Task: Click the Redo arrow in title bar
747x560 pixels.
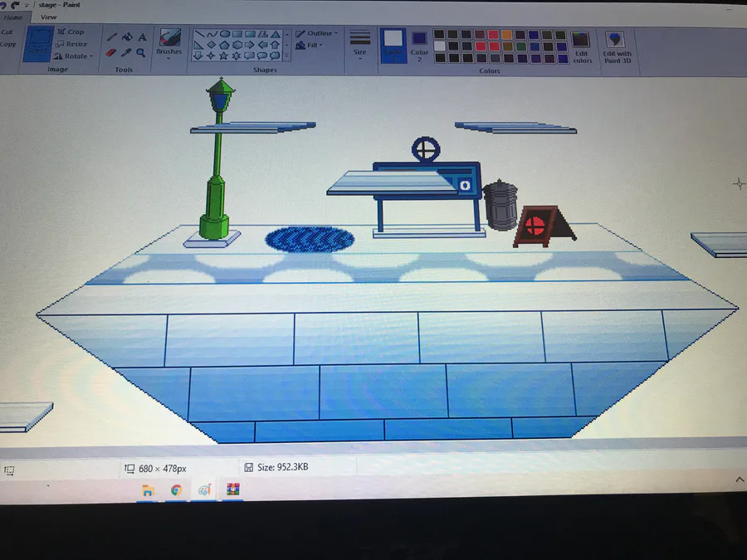Action: pyautogui.click(x=16, y=5)
